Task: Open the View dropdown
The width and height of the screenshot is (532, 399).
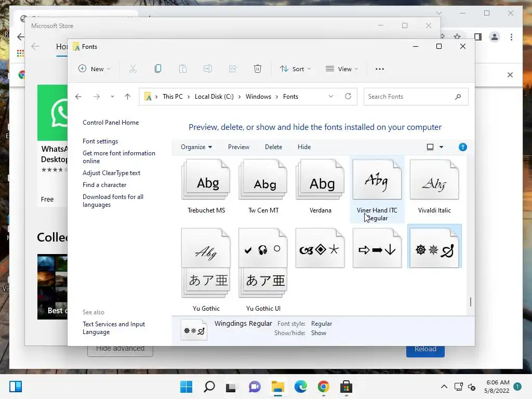Action: 342,69
